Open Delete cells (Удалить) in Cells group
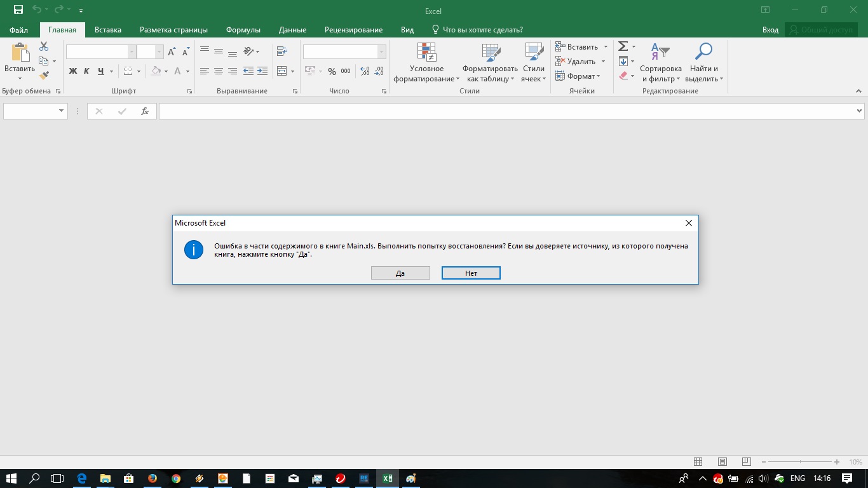 [x=580, y=62]
